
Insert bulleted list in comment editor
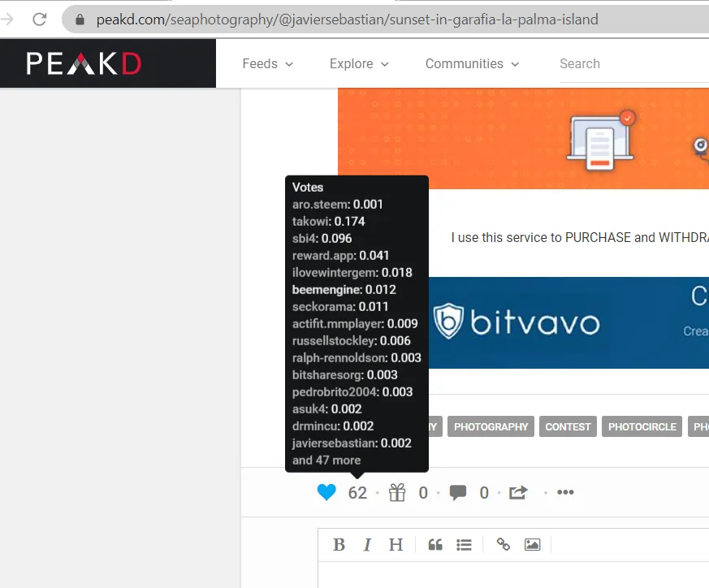pos(464,545)
